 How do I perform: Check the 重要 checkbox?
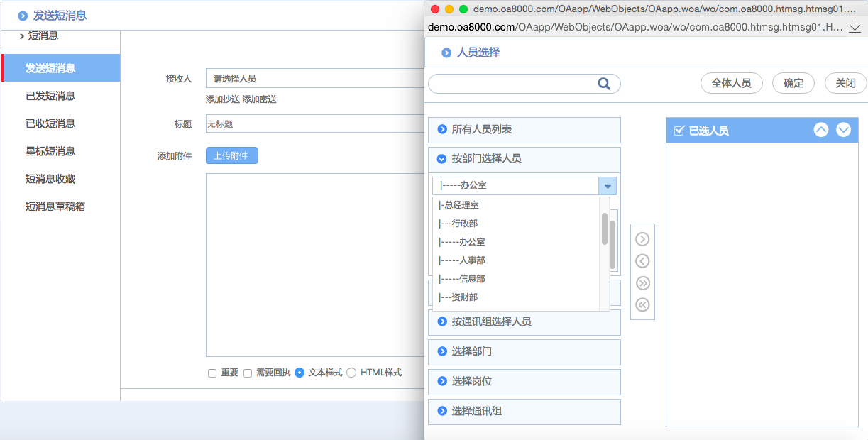pos(212,372)
